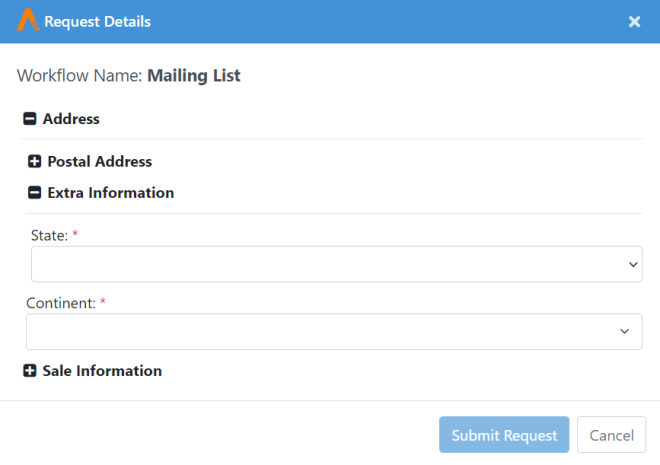660x465 pixels.
Task: Expand Postal Address with the plus icon
Action: [x=35, y=161]
